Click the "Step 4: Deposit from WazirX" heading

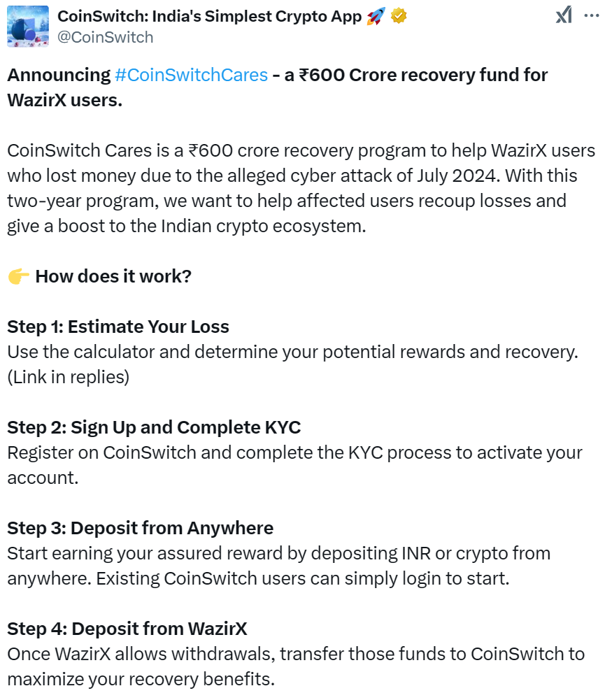click(127, 629)
